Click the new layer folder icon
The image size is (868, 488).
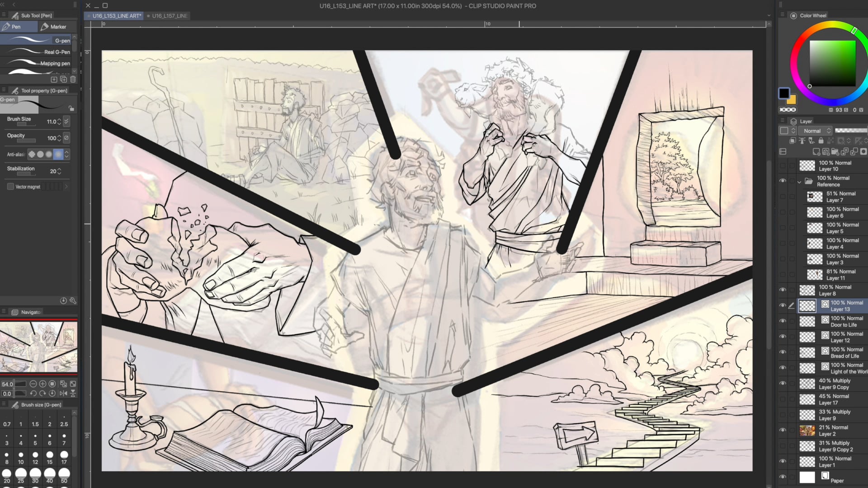click(835, 152)
